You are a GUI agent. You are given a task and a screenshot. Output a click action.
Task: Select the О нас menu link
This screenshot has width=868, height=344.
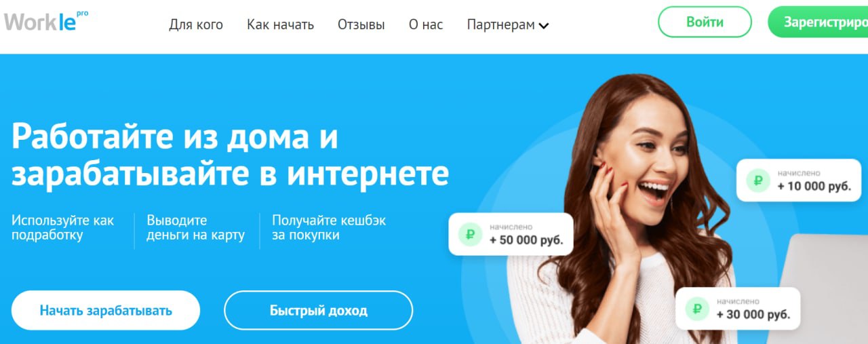click(426, 25)
